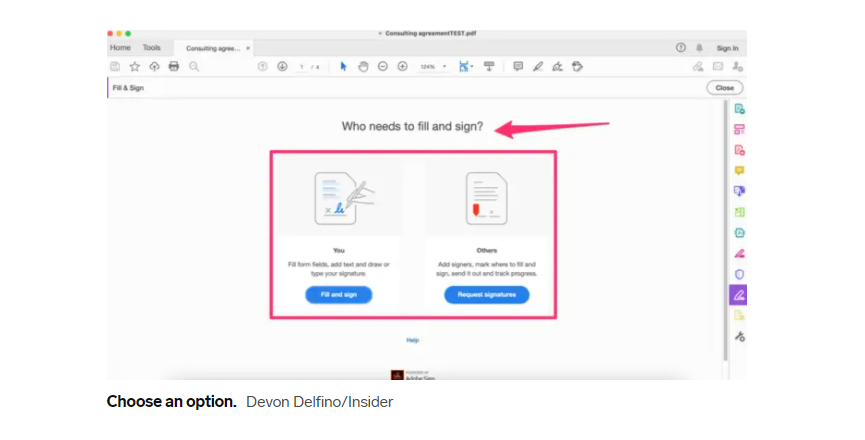Click the Request signatures button
The image size is (865, 440).
point(487,295)
